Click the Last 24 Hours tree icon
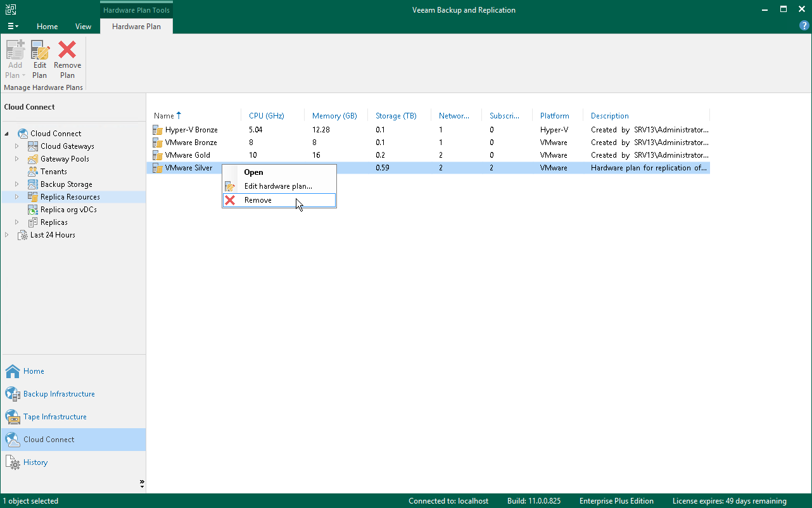Screen dimensions: 812x508 click(23, 235)
